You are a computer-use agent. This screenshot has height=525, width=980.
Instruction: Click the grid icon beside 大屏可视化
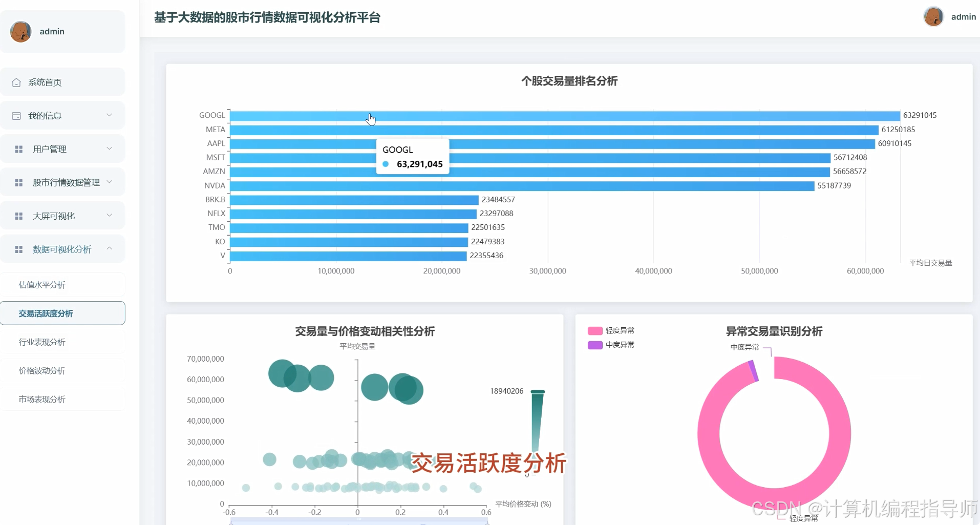click(19, 215)
